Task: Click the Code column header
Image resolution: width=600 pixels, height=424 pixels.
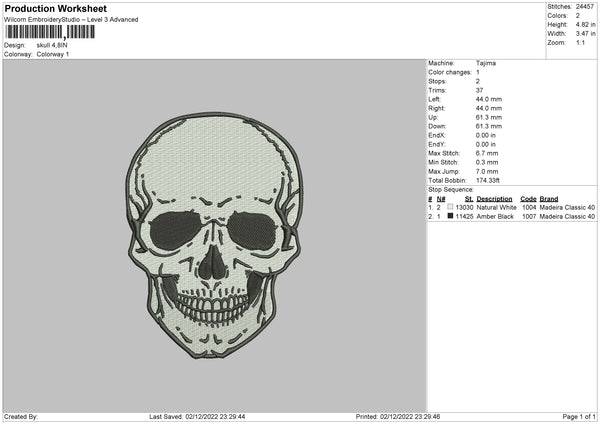Action: pos(528,198)
